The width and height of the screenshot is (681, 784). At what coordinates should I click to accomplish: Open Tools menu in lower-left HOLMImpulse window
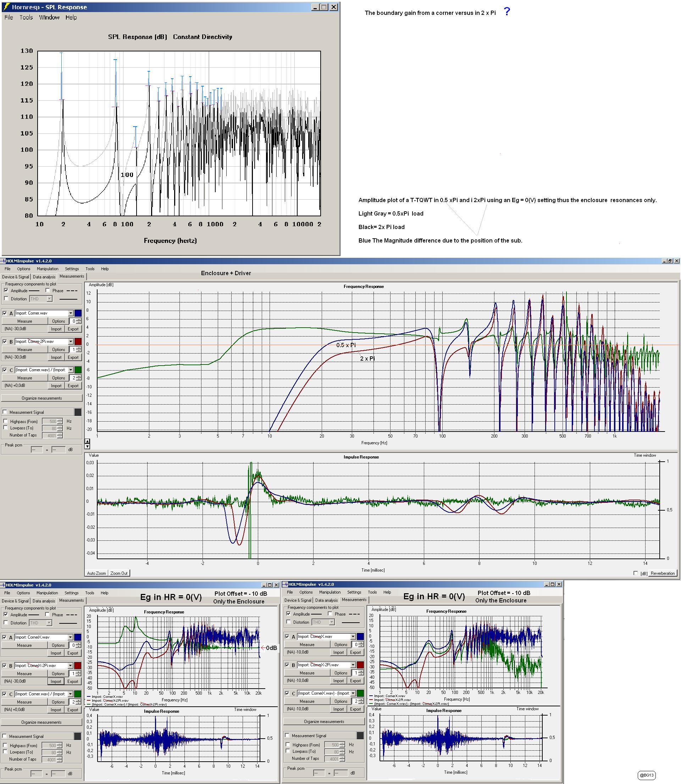[x=90, y=593]
